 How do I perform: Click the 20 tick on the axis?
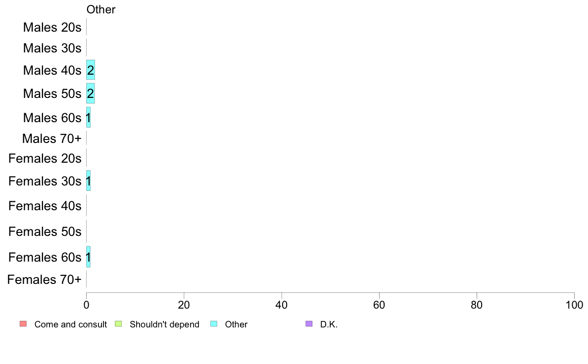[184, 305]
